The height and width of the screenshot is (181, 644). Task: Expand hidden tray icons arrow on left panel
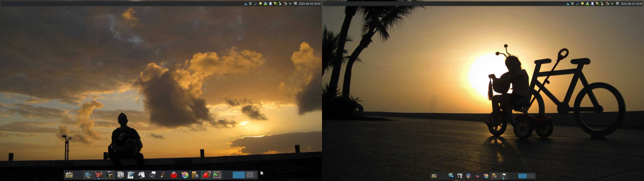click(290, 4)
